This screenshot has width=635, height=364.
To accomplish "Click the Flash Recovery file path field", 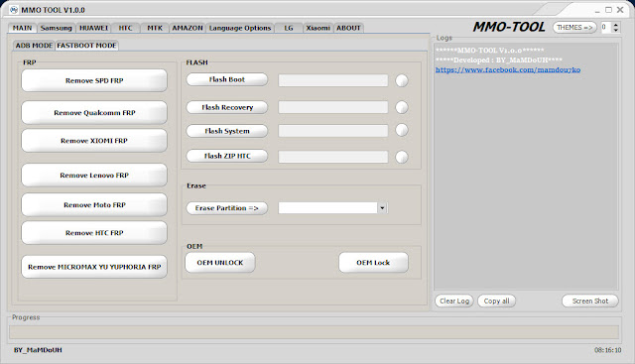I will click(x=333, y=107).
